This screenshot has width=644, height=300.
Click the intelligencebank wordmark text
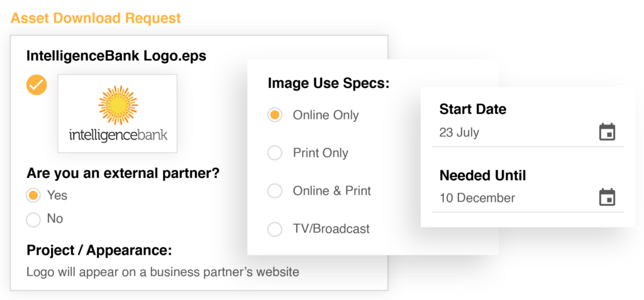pos(118,136)
